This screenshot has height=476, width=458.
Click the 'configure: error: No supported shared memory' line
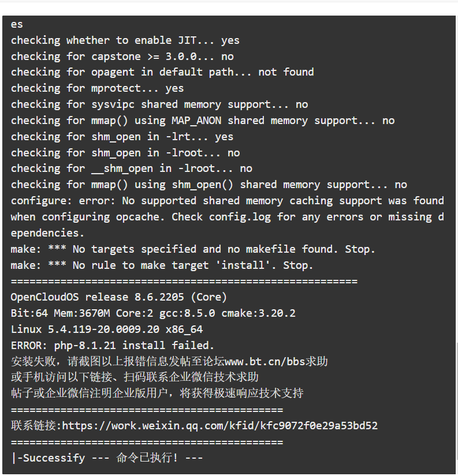(228, 201)
